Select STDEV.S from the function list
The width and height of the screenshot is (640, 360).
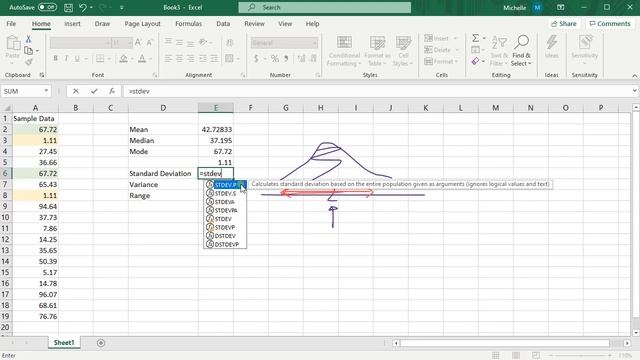225,193
